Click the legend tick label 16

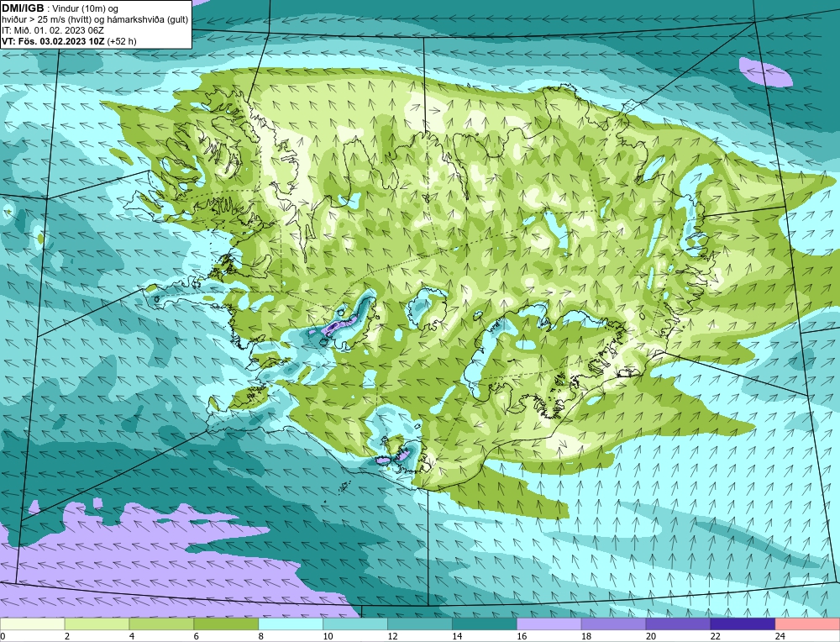pos(522,636)
